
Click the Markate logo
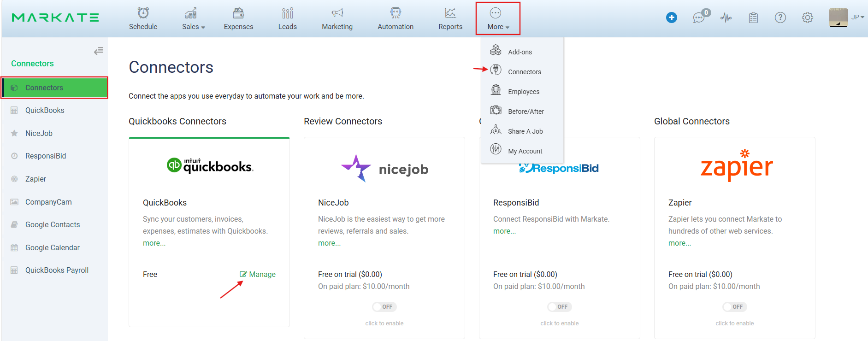pyautogui.click(x=55, y=18)
